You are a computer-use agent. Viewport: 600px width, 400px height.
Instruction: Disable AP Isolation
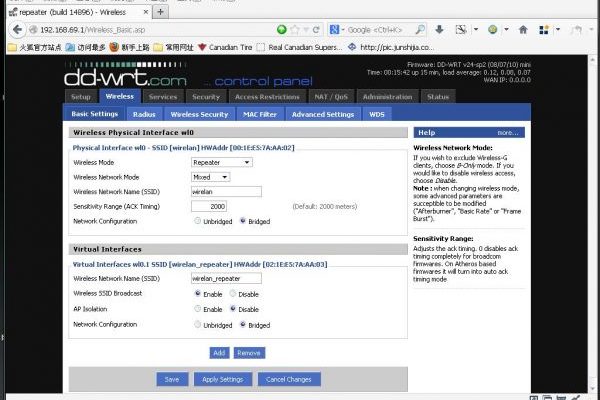click(x=233, y=309)
